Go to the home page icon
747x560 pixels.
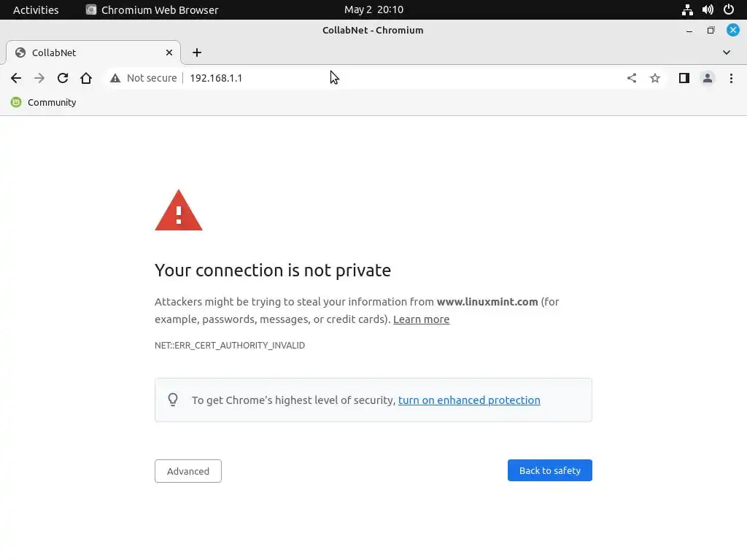(86, 78)
